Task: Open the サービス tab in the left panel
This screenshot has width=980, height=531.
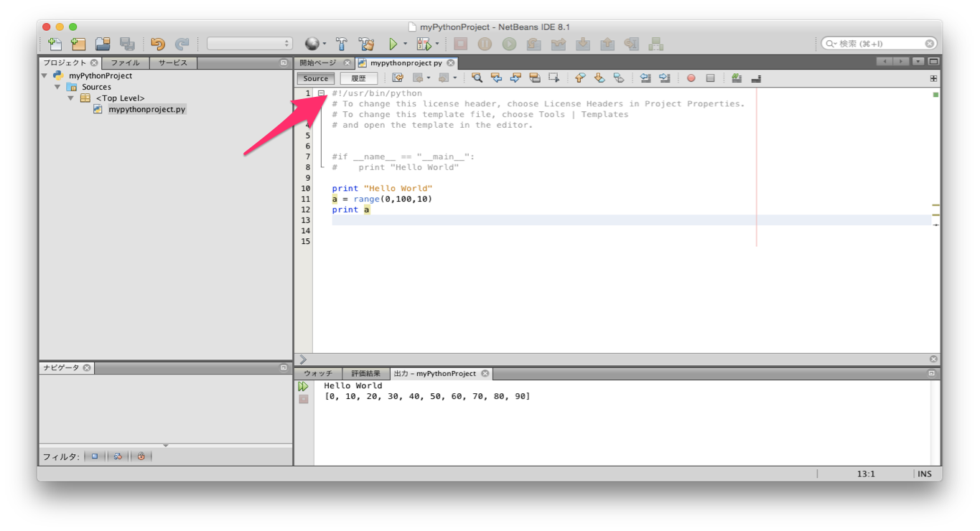Action: click(172, 62)
